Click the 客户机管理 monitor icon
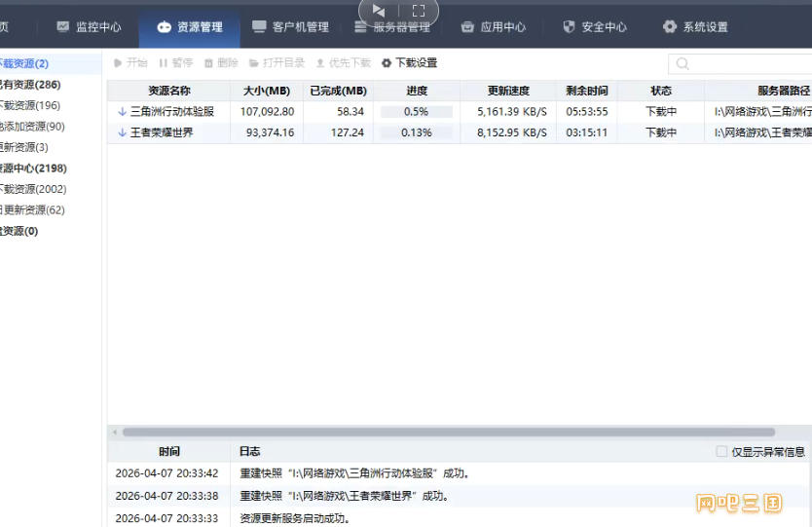Image resolution: width=812 pixels, height=527 pixels. 259,27
